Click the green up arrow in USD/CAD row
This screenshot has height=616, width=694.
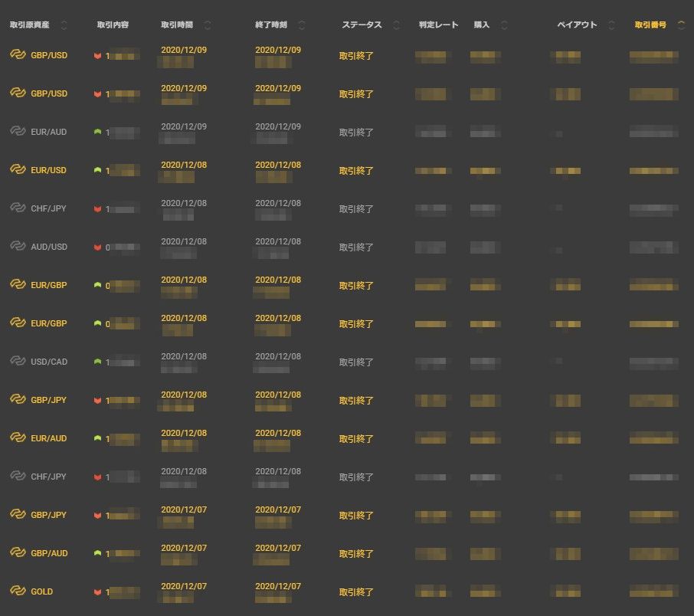click(97, 362)
